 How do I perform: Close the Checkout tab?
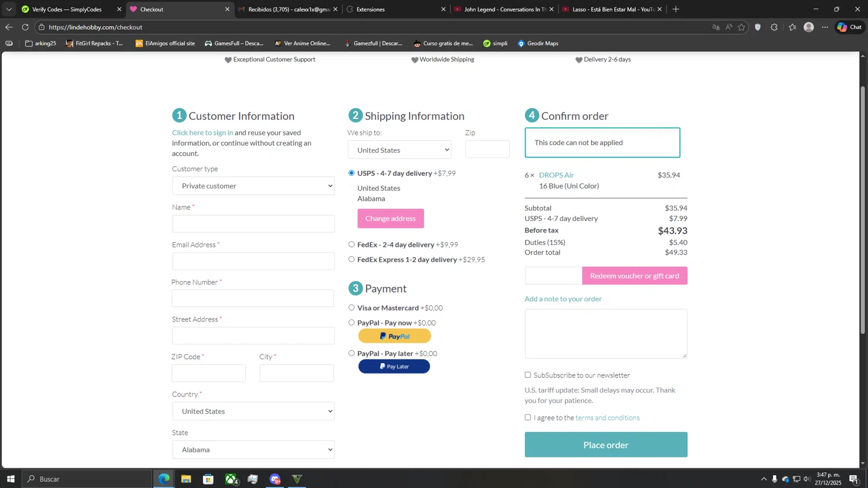click(227, 9)
